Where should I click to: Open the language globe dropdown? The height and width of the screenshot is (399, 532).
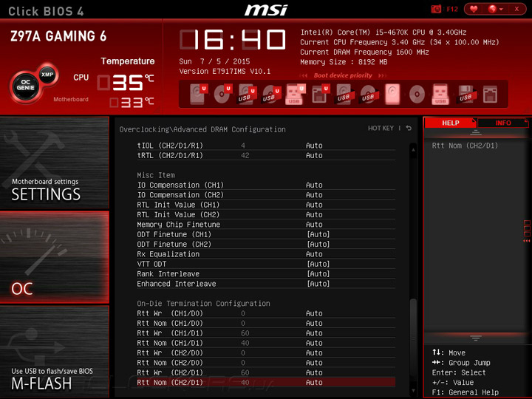495,9
